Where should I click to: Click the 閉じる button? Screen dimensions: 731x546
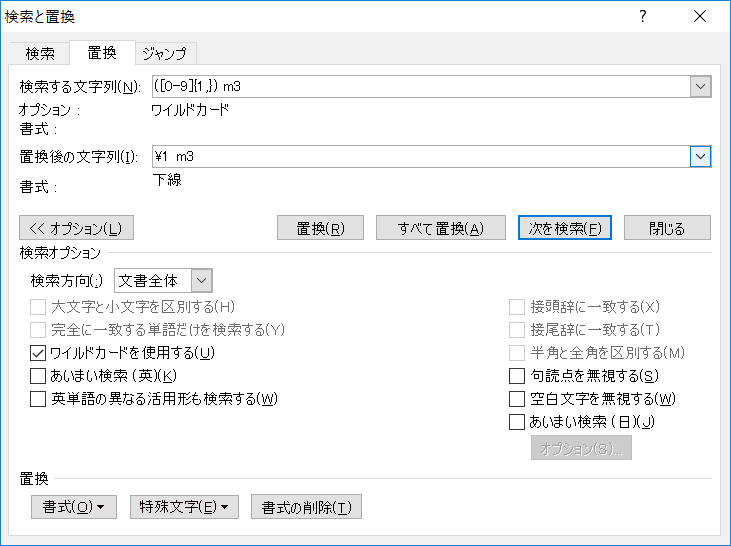coord(667,228)
